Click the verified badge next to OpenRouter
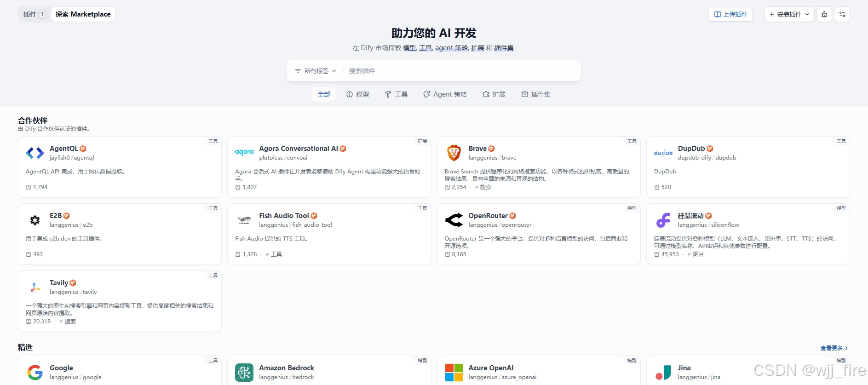Image resolution: width=868 pixels, height=385 pixels. coord(512,216)
